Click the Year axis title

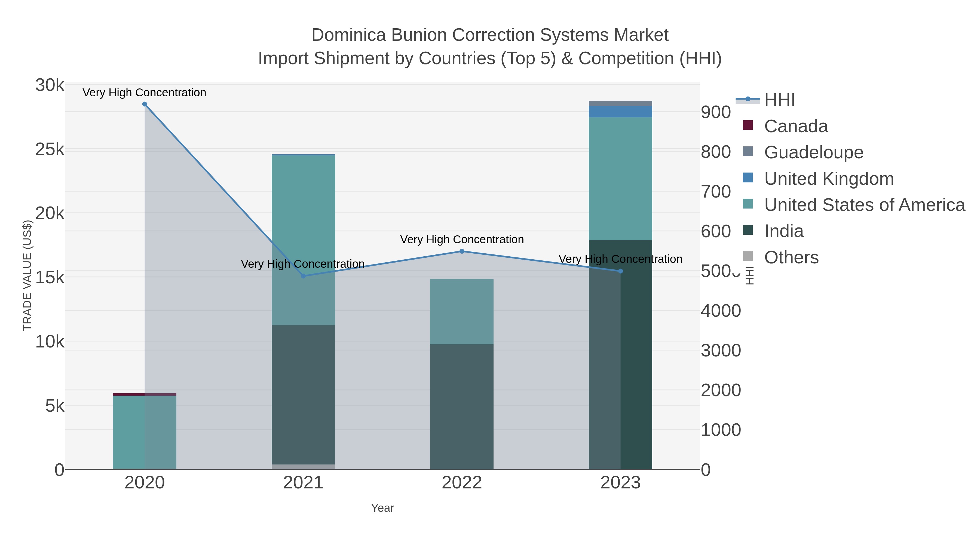[x=382, y=508]
